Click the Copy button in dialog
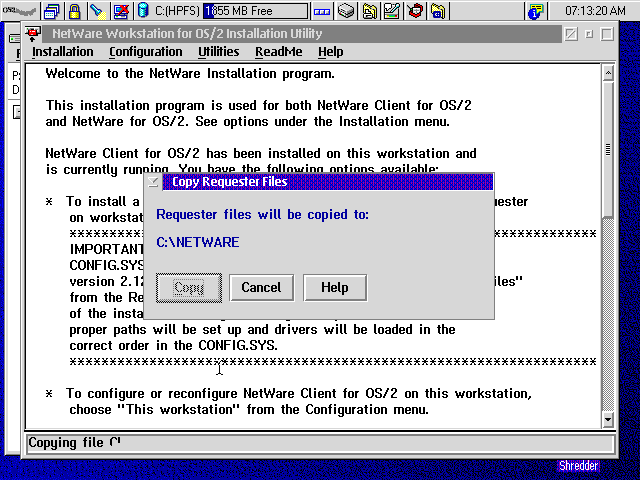 click(189, 288)
